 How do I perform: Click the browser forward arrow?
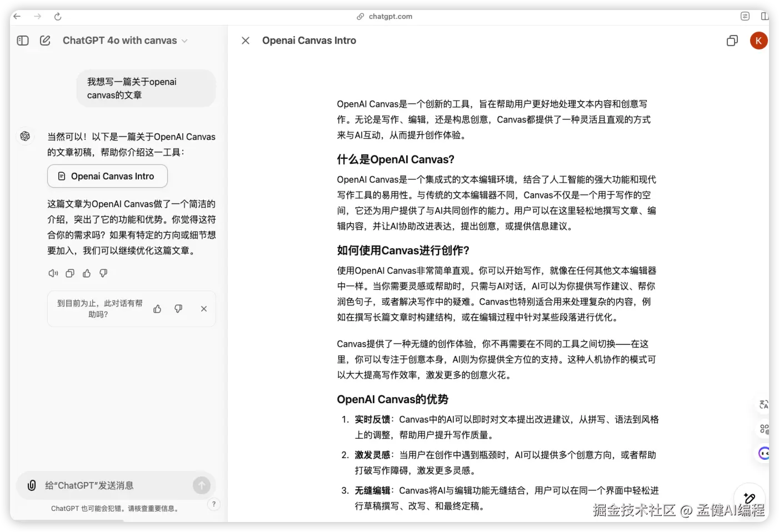point(37,17)
